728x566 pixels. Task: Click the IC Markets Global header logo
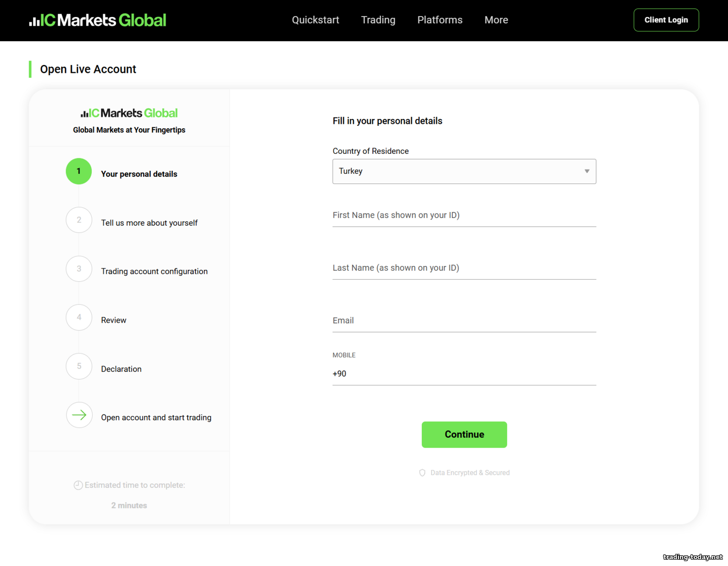pyautogui.click(x=98, y=20)
